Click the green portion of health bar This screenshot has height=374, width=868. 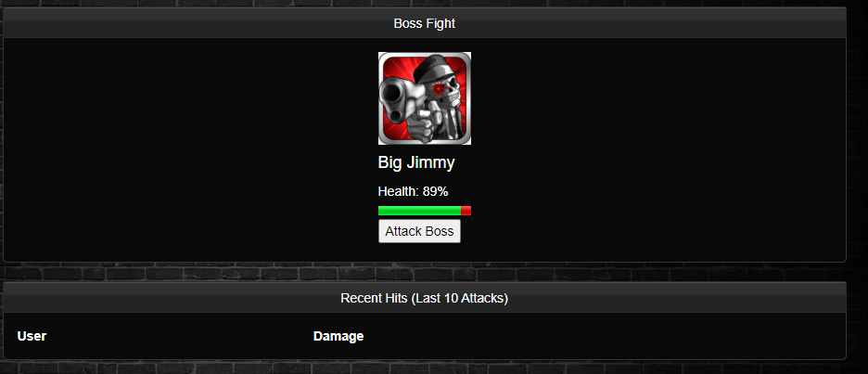pyautogui.click(x=419, y=211)
